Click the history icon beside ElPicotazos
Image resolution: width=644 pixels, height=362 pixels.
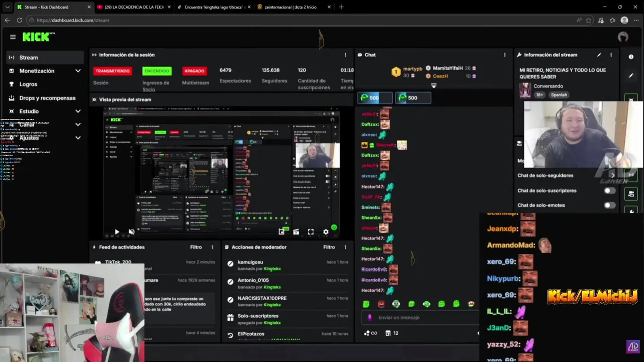230,335
